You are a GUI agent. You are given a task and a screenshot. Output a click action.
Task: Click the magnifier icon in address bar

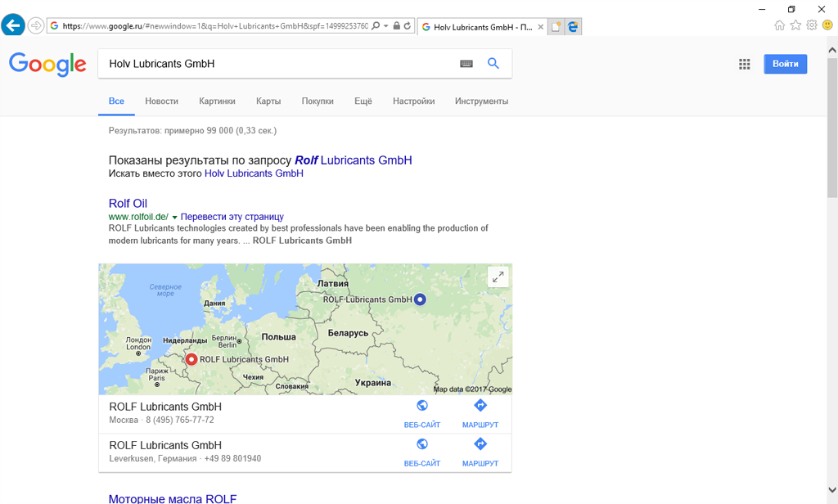[x=376, y=25]
